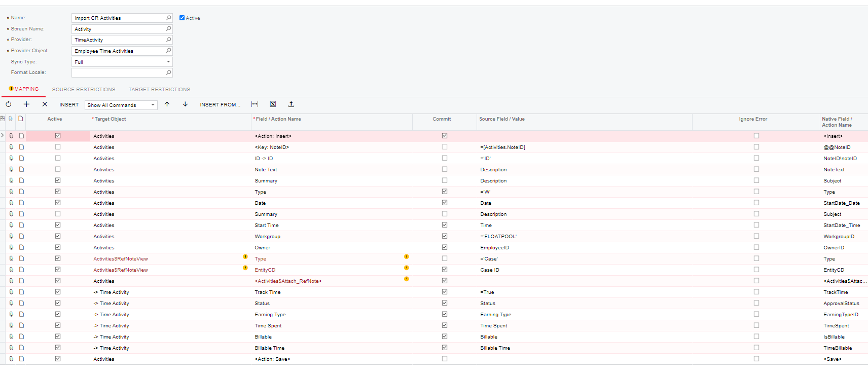Toggle Commit checkbox on the Owner row
Viewport: 868px width, 375px height.
[x=445, y=247]
